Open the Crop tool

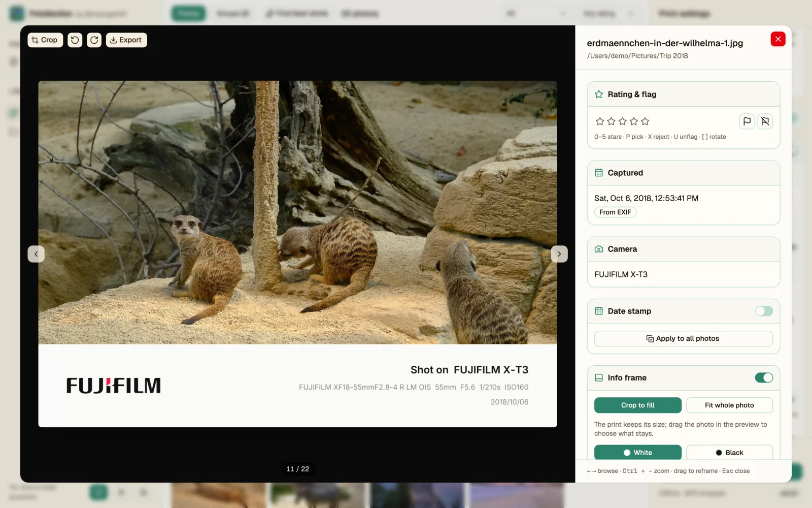[x=45, y=40]
